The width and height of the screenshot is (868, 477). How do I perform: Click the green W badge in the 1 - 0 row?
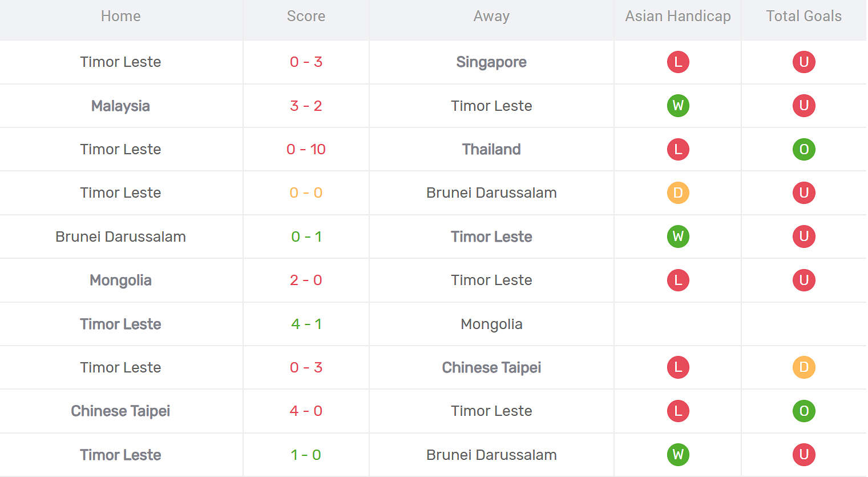678,455
